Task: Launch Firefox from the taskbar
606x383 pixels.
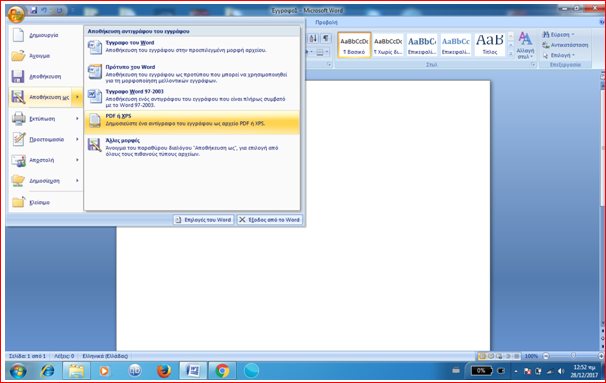Action: [x=164, y=371]
